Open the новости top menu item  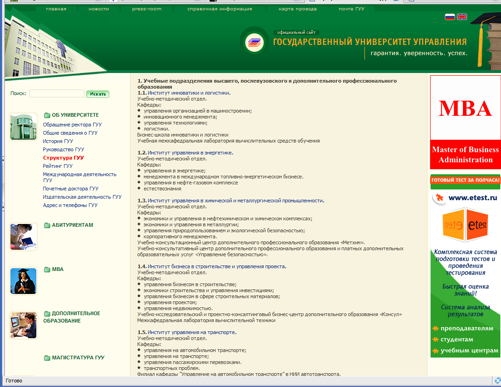click(99, 9)
